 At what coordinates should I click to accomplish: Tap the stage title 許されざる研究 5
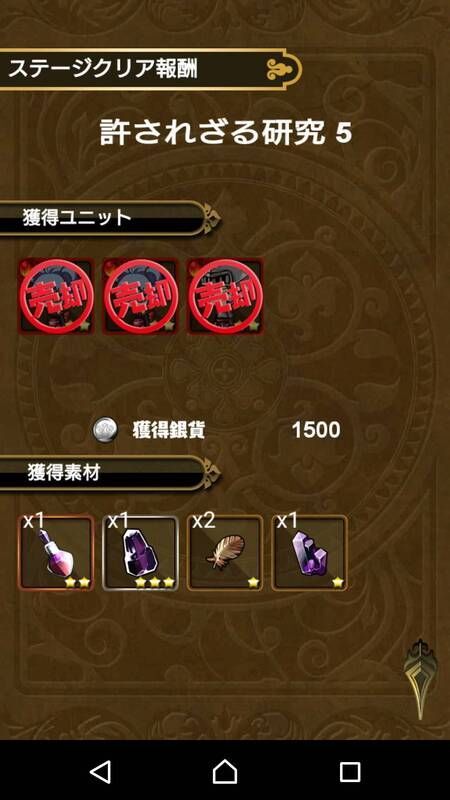(x=226, y=134)
